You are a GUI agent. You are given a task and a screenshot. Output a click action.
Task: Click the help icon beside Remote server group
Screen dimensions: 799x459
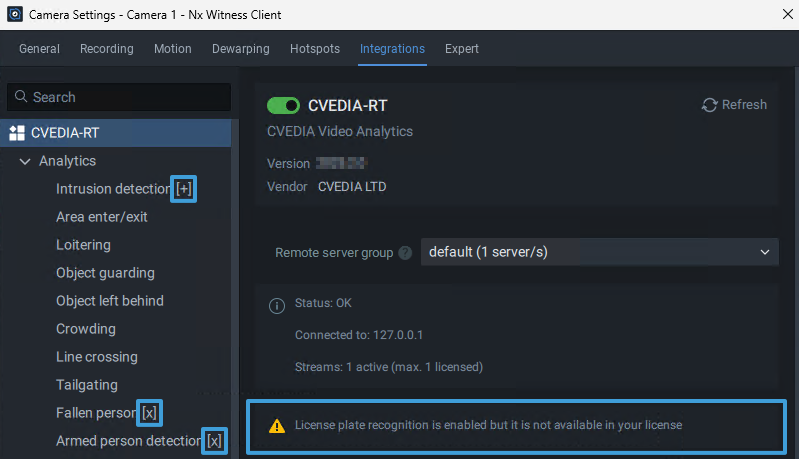coord(405,253)
